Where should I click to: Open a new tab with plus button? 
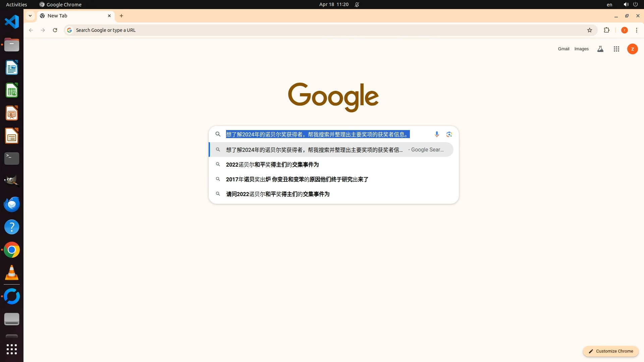pyautogui.click(x=121, y=16)
